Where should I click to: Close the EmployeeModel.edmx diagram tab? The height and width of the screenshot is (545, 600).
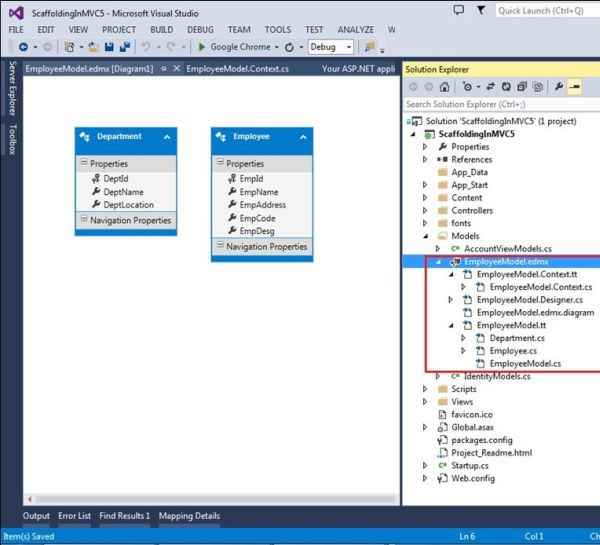point(176,69)
